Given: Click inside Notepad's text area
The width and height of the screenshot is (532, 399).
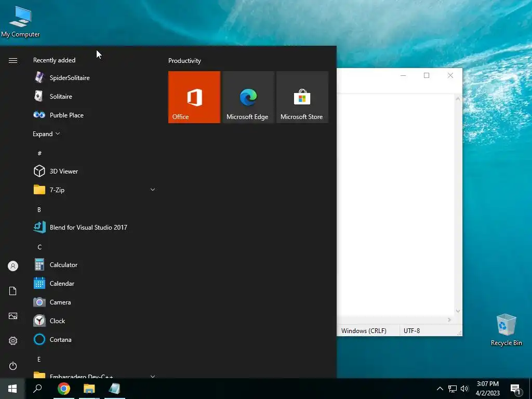Looking at the screenshot, I should pyautogui.click(x=395, y=205).
